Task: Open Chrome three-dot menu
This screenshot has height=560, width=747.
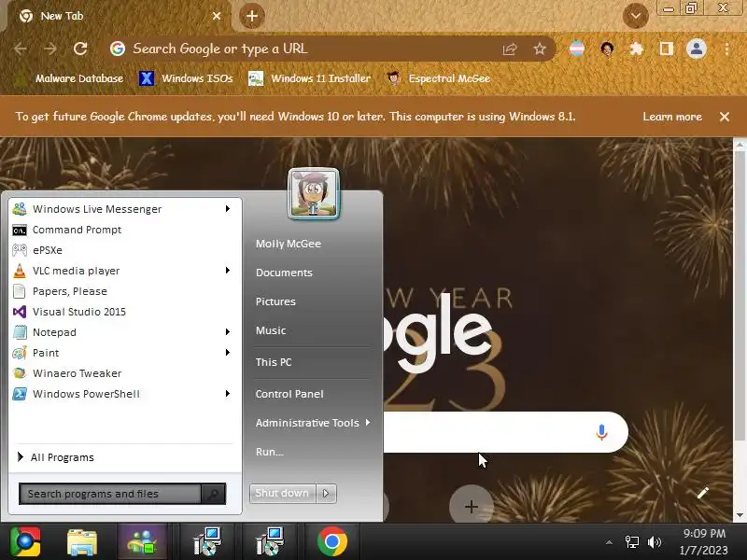Action: coord(726,49)
